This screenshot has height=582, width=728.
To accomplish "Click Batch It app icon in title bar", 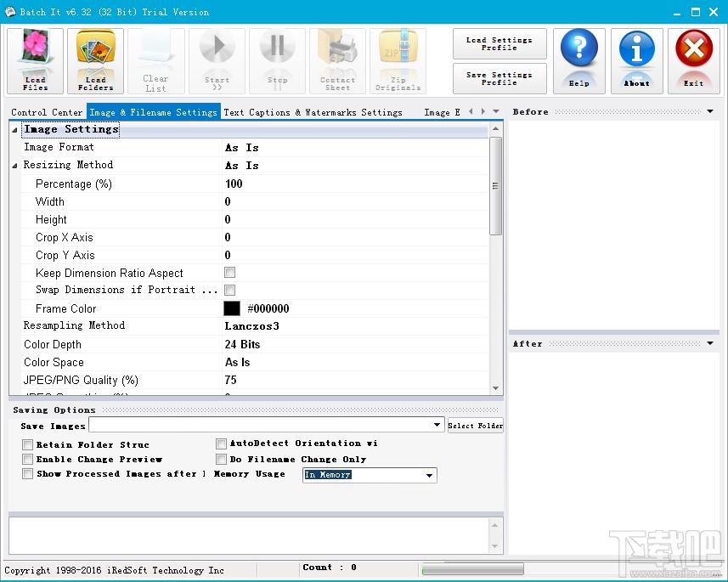I will [10, 12].
